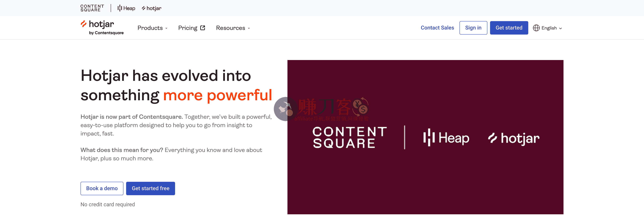Open the Products dropdown

pos(152,28)
